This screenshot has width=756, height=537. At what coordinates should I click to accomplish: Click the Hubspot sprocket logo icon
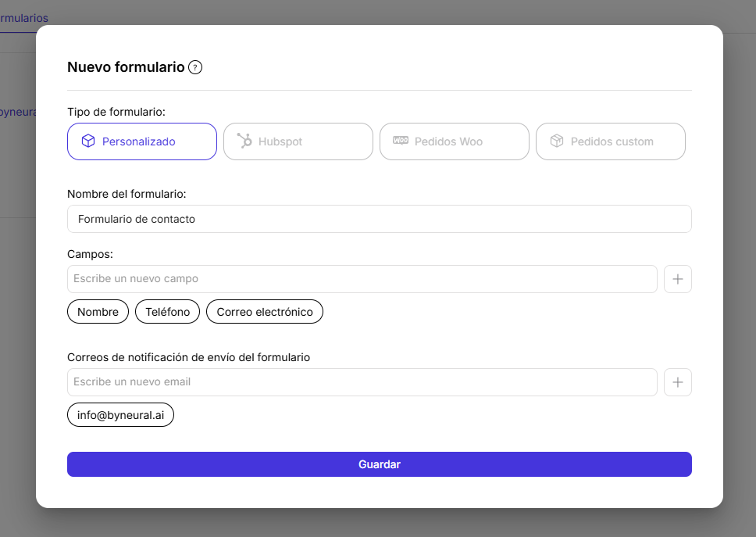pos(244,141)
